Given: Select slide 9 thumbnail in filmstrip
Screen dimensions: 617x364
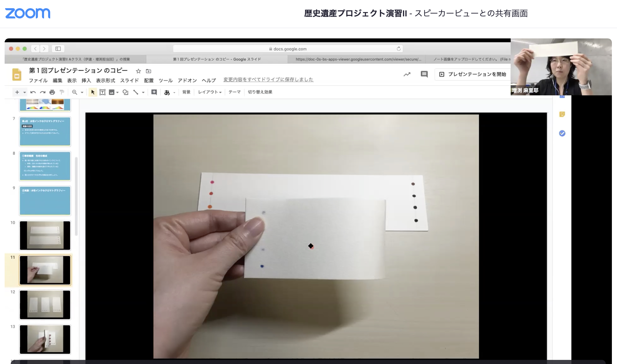Looking at the screenshot, I should pyautogui.click(x=45, y=201).
